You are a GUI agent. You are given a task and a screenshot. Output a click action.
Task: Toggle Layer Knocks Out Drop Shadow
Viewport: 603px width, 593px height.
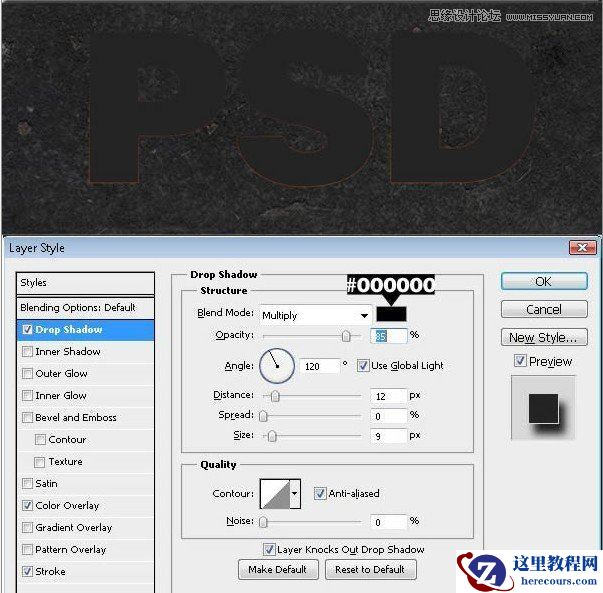coord(269,550)
